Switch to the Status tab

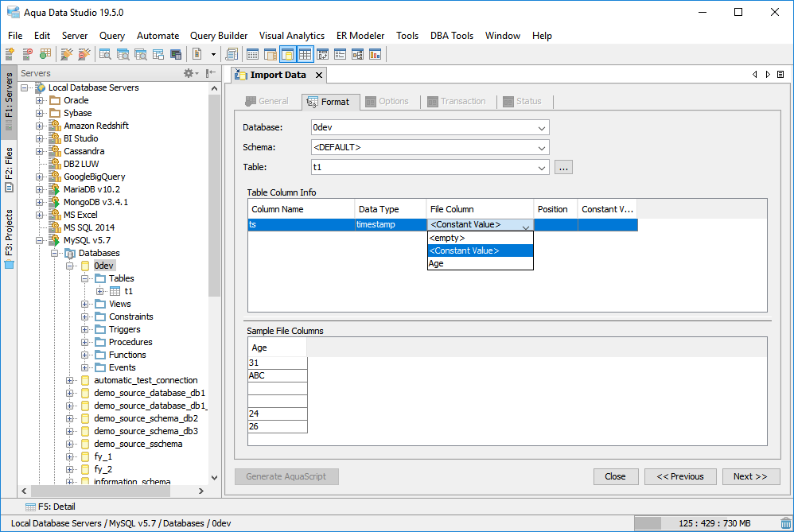pos(523,101)
